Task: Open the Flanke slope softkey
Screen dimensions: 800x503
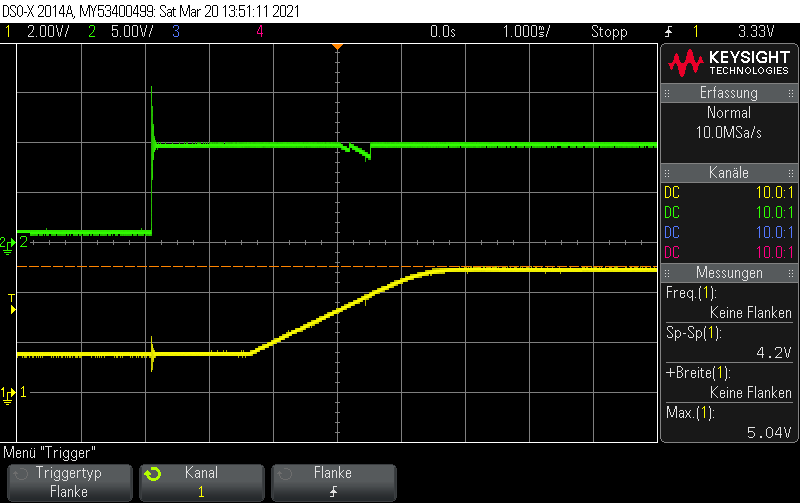Action: pyautogui.click(x=334, y=482)
